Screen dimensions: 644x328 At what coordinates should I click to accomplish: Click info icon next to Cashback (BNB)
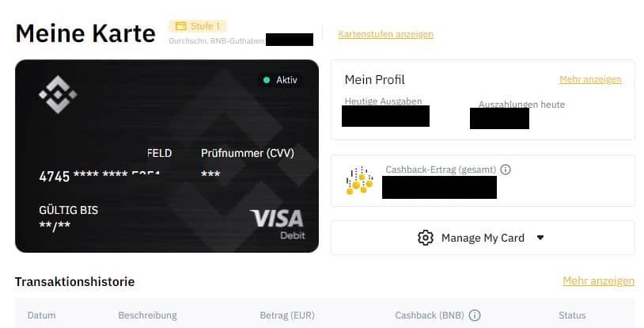[475, 315]
